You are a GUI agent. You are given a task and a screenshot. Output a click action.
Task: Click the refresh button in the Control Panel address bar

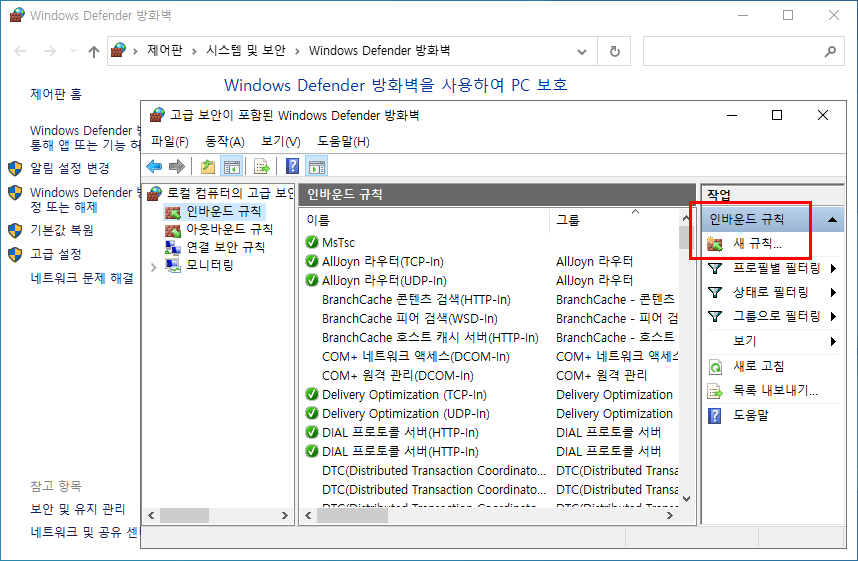click(614, 51)
